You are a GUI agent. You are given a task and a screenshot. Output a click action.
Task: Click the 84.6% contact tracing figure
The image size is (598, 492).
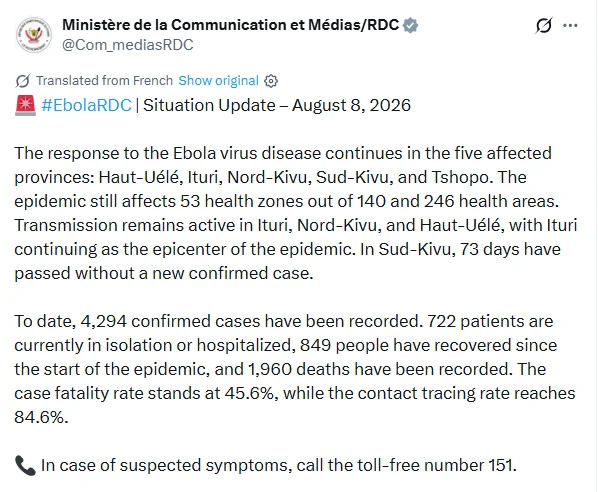click(41, 417)
